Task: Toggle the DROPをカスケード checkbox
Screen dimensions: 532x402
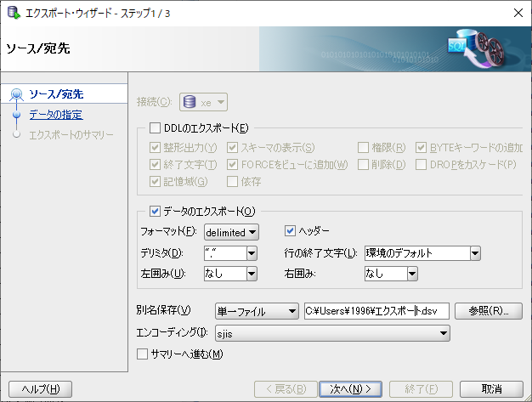Action: coord(421,165)
